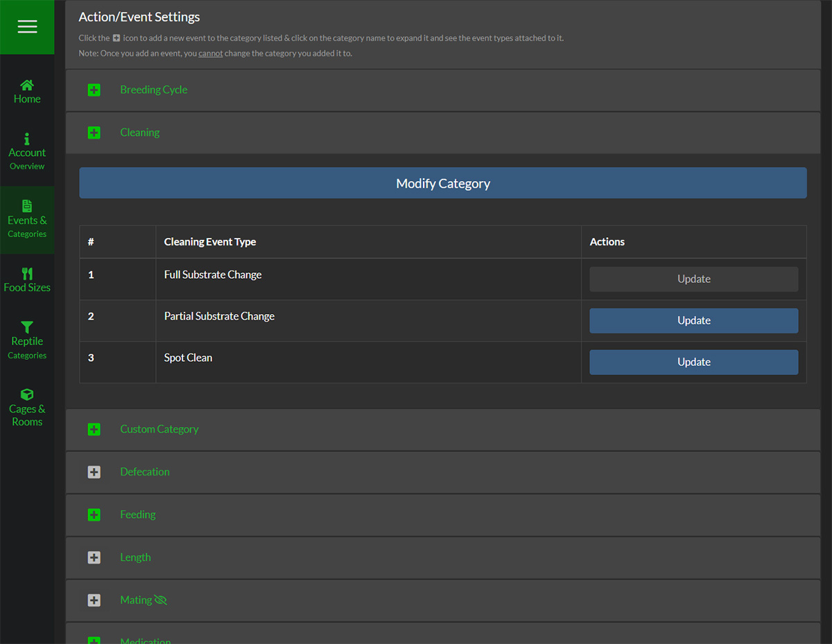Add event to Cleaning category

(94, 132)
